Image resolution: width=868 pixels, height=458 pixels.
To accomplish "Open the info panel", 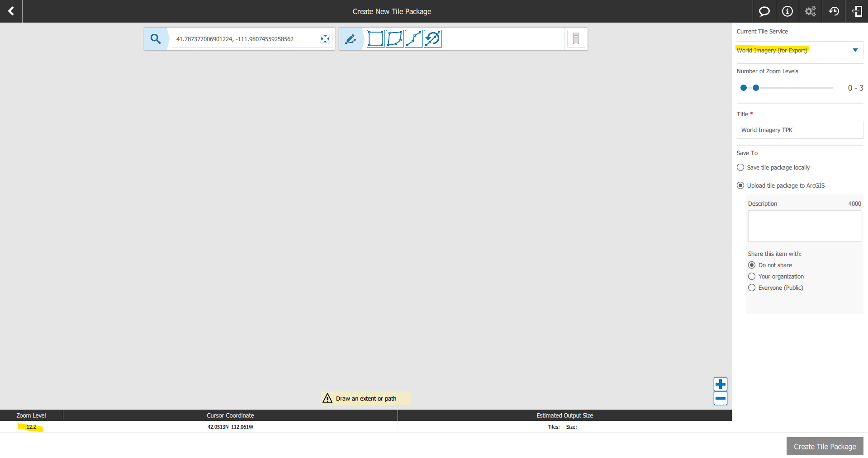I will click(787, 11).
